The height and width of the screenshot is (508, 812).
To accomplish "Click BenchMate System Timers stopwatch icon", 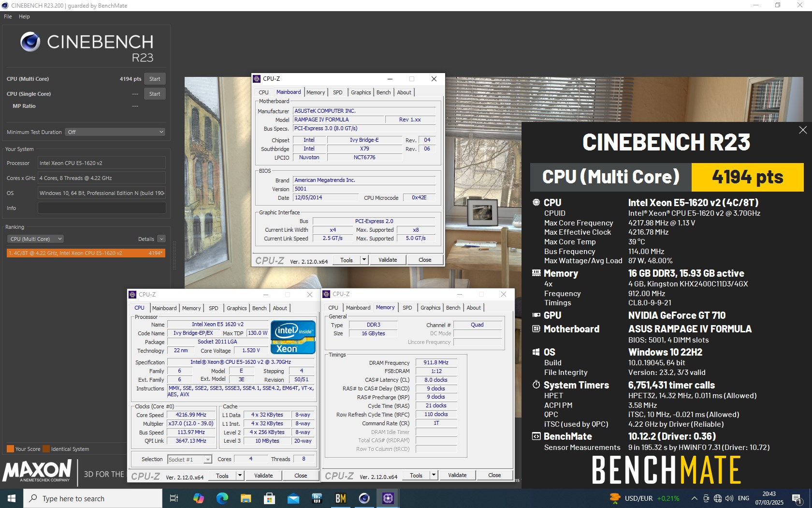I will [x=536, y=385].
